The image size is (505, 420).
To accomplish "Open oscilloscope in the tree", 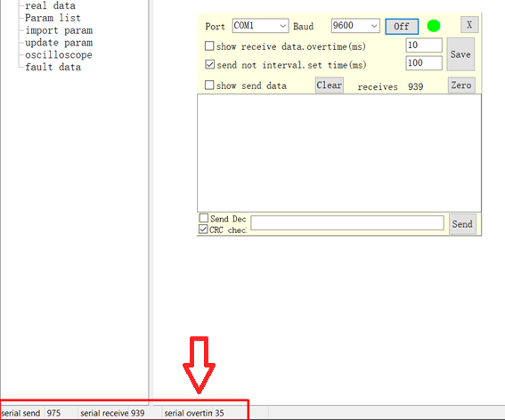I will [59, 54].
